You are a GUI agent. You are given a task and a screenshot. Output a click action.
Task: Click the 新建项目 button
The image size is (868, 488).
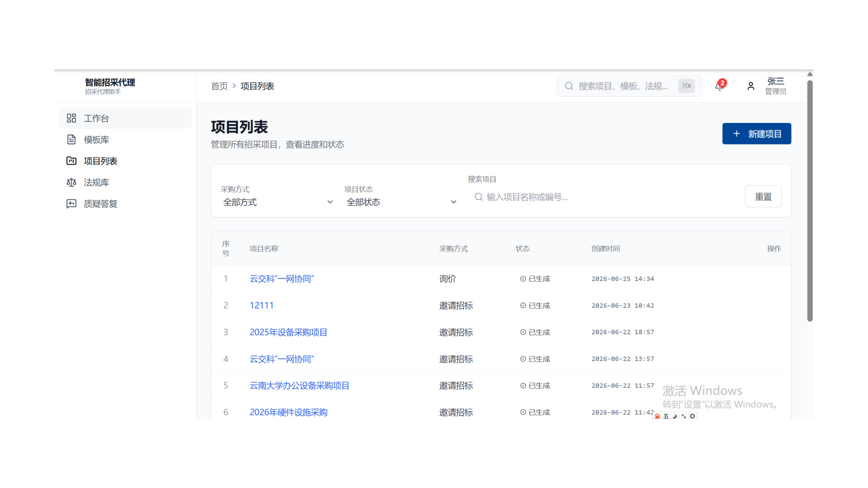756,134
